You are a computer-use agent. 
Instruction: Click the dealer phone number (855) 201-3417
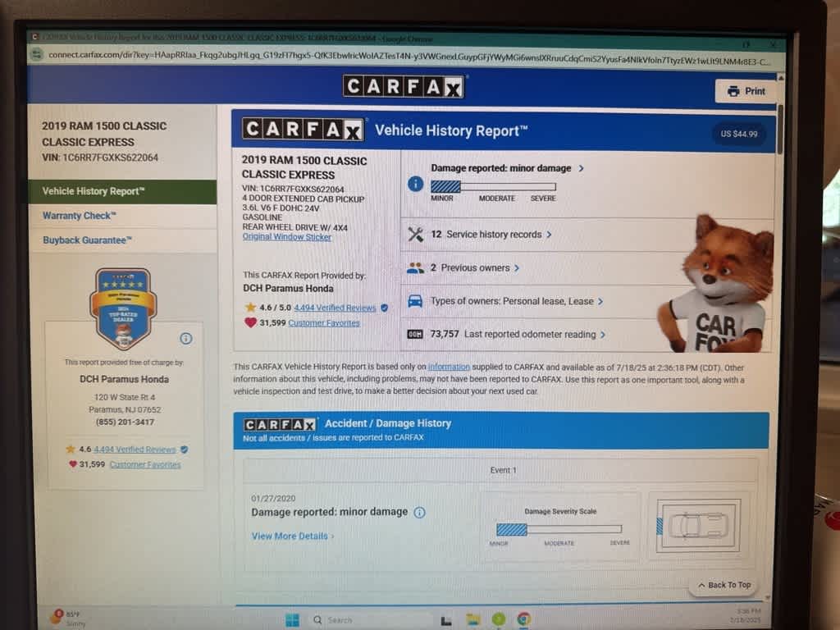click(x=125, y=422)
